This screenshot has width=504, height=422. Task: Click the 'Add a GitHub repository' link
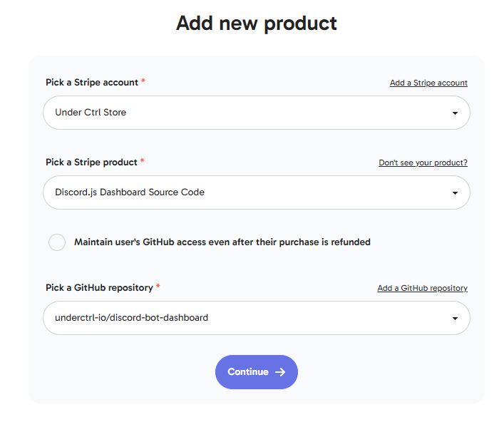point(422,288)
